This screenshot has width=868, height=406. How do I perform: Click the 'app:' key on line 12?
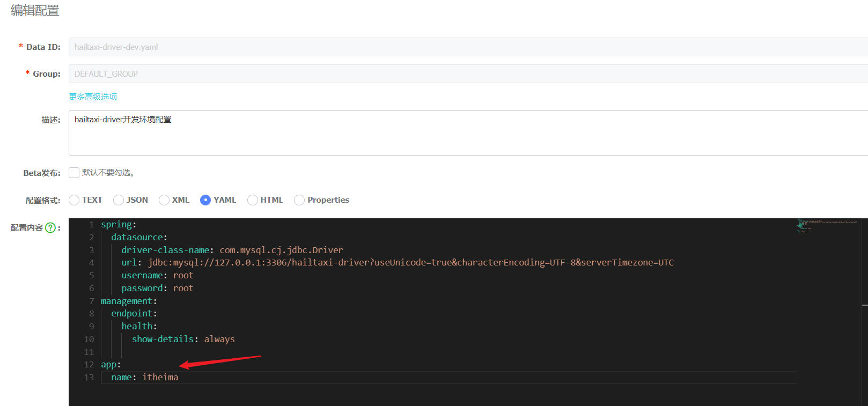(x=111, y=365)
